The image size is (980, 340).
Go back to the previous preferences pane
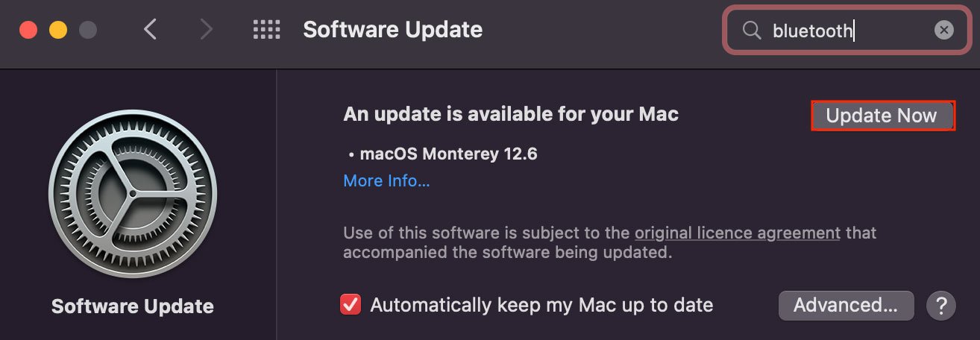click(151, 30)
